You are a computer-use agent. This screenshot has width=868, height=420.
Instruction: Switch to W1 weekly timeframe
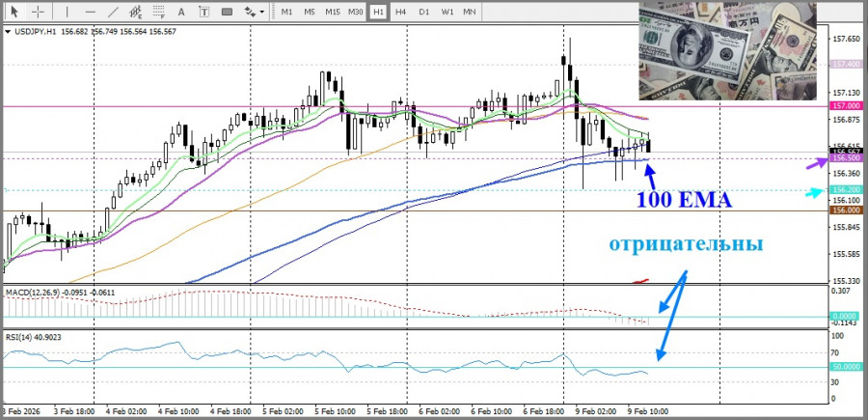point(448,12)
